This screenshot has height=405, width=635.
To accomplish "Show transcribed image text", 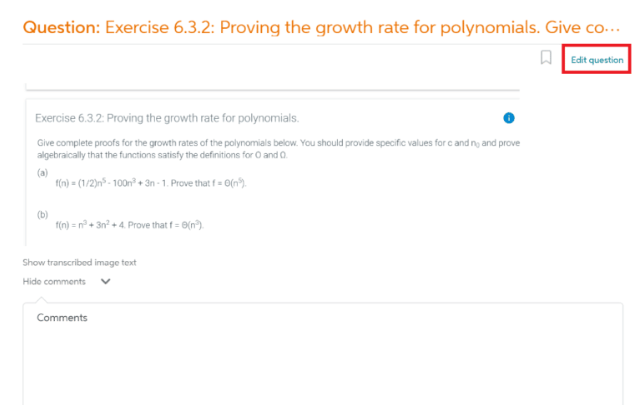I will 79,262.
